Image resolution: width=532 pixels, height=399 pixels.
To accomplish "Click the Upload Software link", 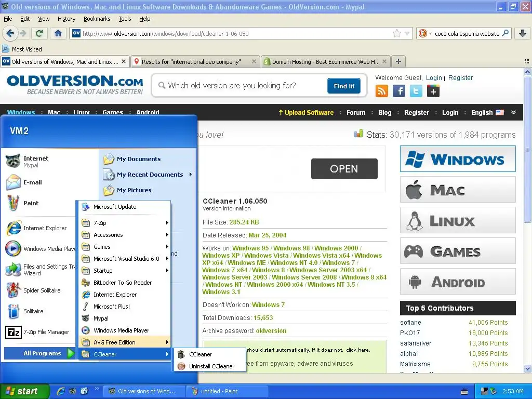I will 306,112.
